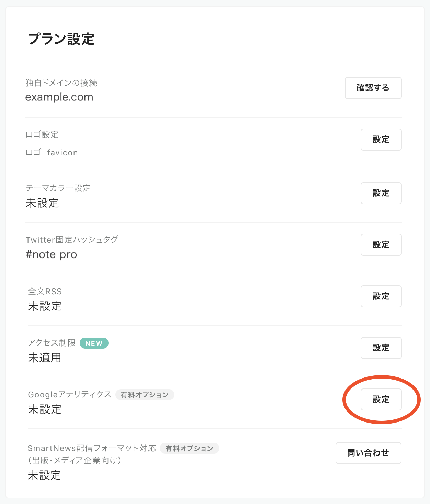Click the 未適用 status under アクセス制限
The image size is (430, 504).
click(45, 358)
